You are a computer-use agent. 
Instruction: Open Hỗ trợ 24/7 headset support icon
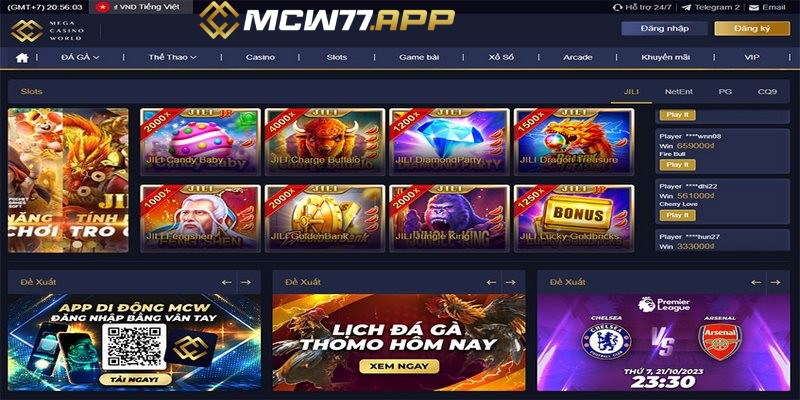[617, 7]
